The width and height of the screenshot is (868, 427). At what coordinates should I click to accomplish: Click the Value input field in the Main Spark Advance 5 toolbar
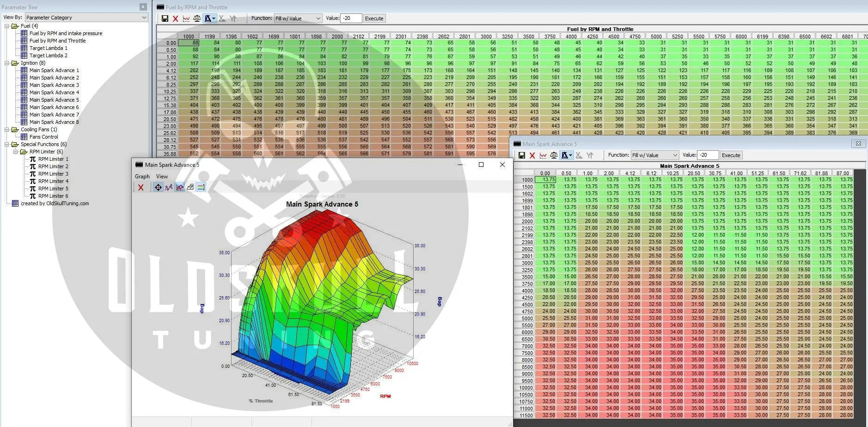(708, 155)
